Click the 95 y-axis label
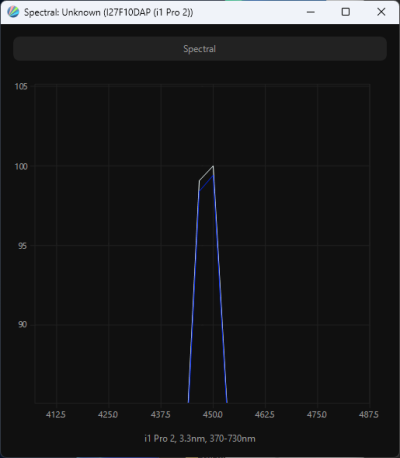 click(x=22, y=246)
